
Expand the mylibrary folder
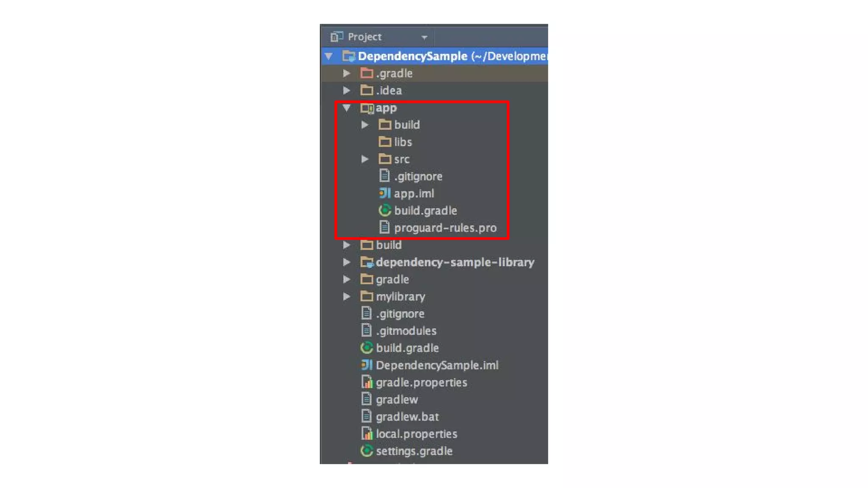tap(346, 297)
